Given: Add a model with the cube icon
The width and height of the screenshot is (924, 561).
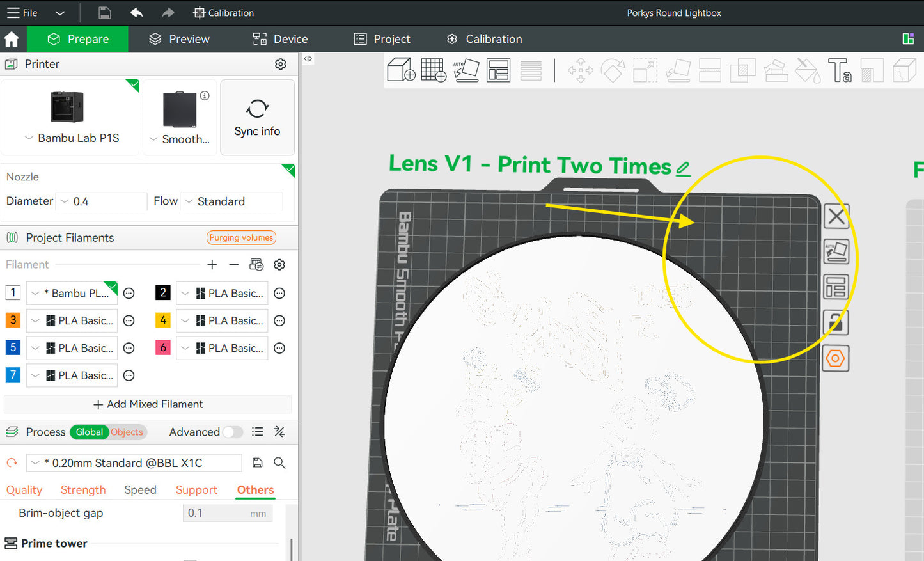Looking at the screenshot, I should 402,70.
